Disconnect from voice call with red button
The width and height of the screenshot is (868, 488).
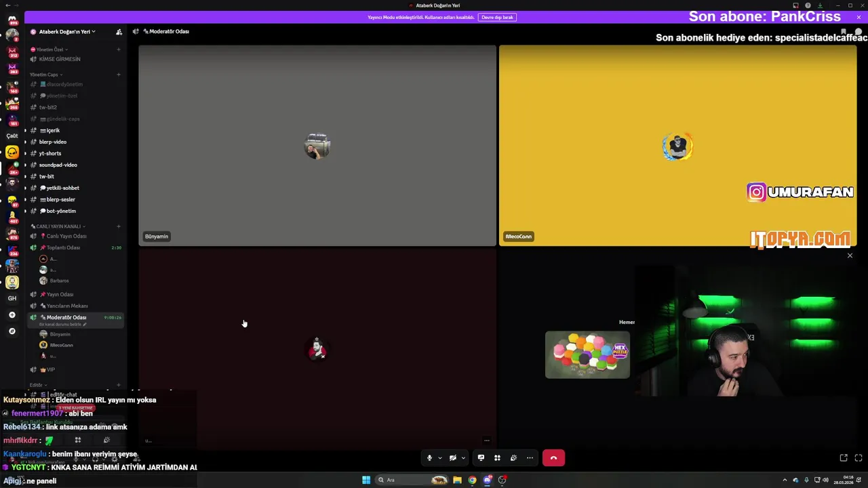click(x=553, y=458)
